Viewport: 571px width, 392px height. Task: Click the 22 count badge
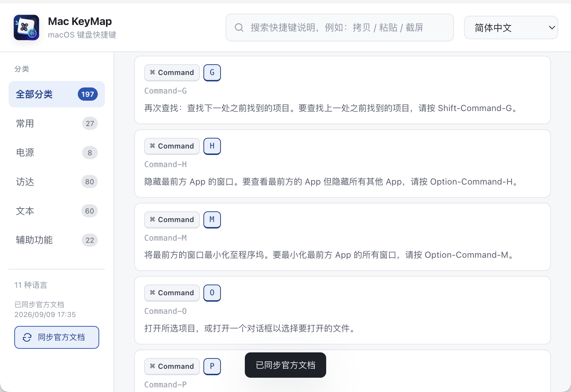tap(90, 240)
